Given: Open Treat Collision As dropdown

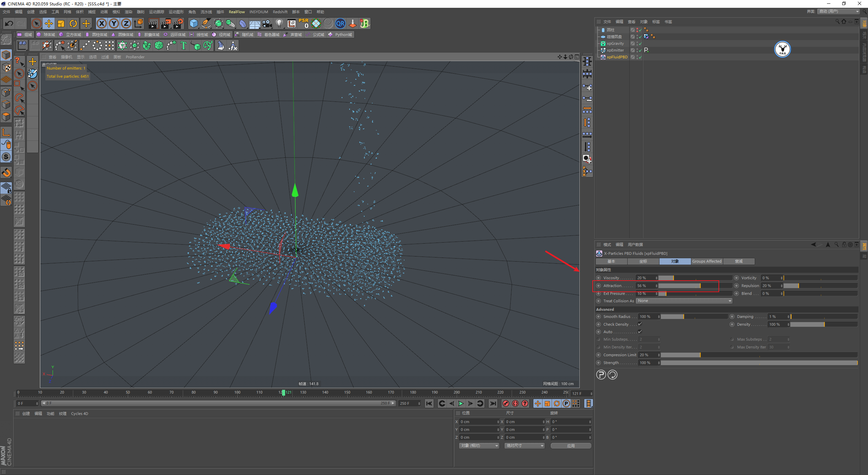Looking at the screenshot, I should pyautogui.click(x=684, y=301).
